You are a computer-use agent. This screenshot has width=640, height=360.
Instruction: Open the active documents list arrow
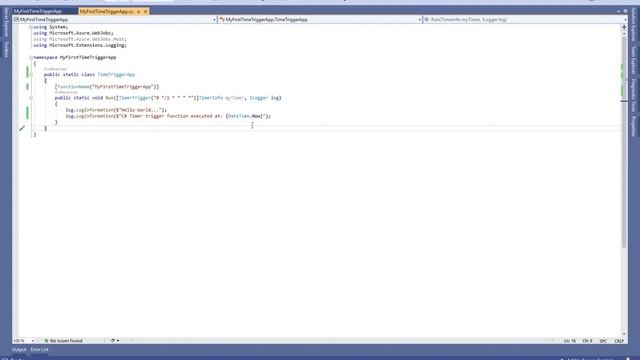point(619,11)
